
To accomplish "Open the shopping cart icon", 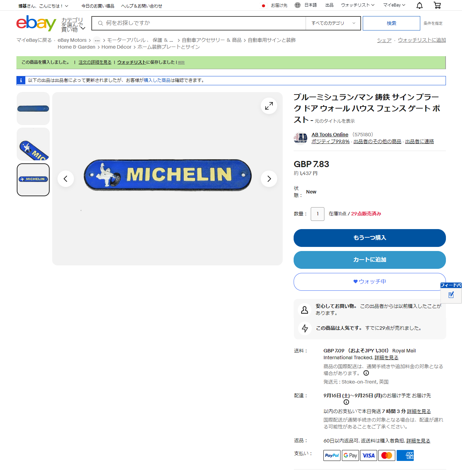I will click(437, 5).
